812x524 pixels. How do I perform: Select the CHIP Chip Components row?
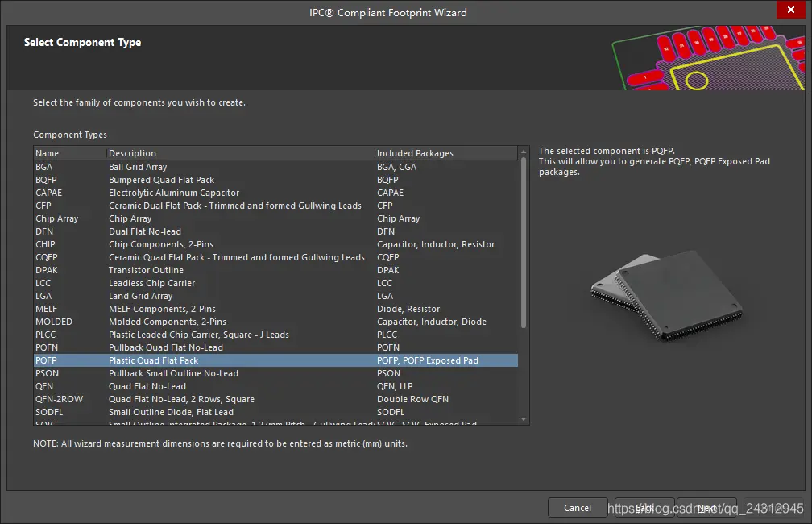coord(275,244)
